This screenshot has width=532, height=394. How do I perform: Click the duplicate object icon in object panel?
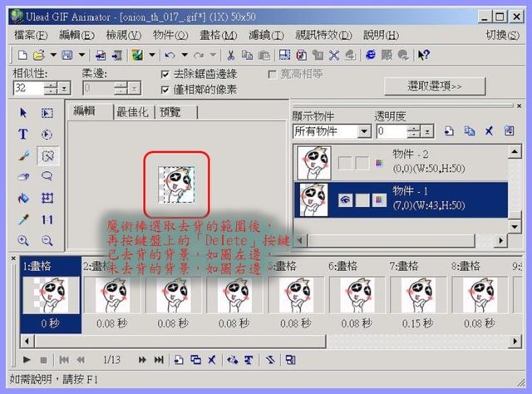coord(469,131)
